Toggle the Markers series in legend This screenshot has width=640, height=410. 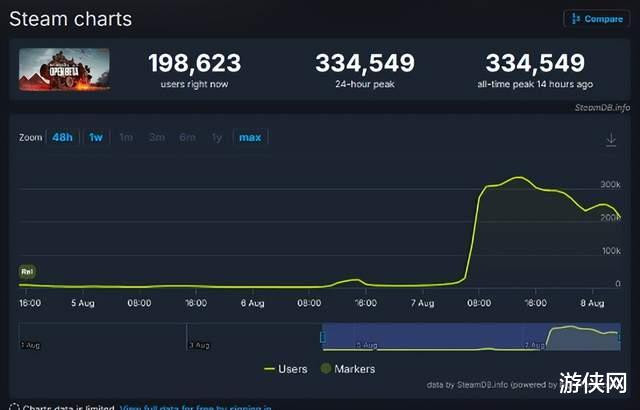pyautogui.click(x=348, y=369)
